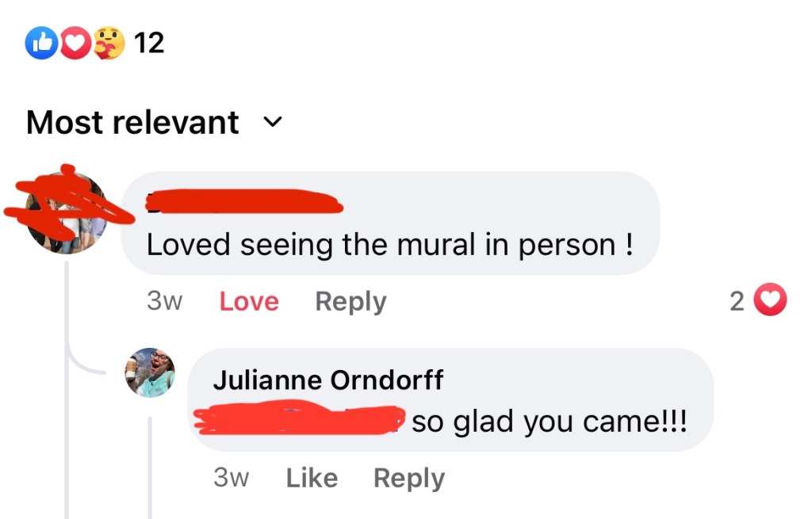Open Julianne Orndorff's profile picture
This screenshot has height=519, width=812.
tap(150, 372)
